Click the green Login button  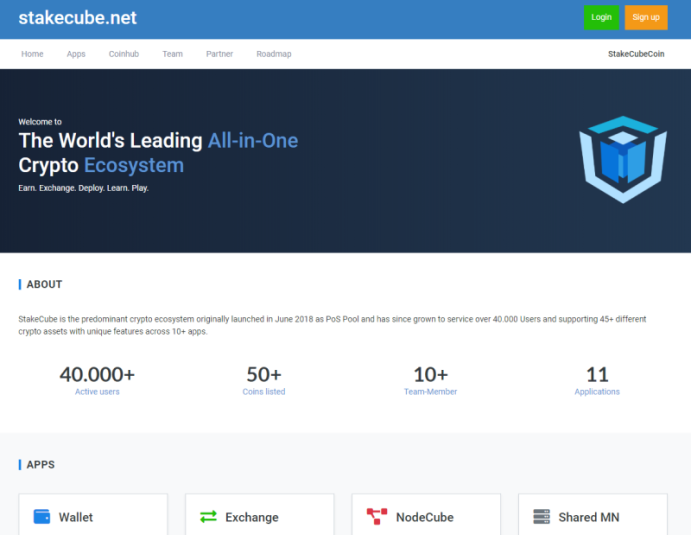601,17
